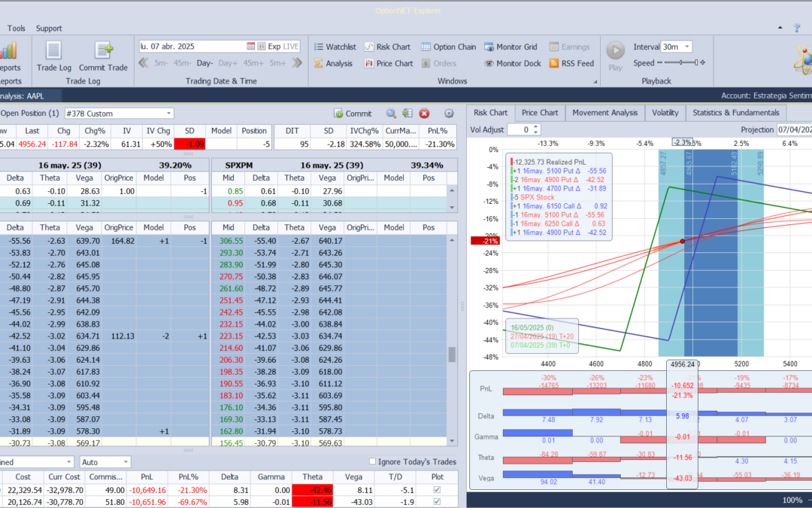Image resolution: width=812 pixels, height=508 pixels.
Task: Open the Windows group dialog launcher
Action: coord(595,81)
